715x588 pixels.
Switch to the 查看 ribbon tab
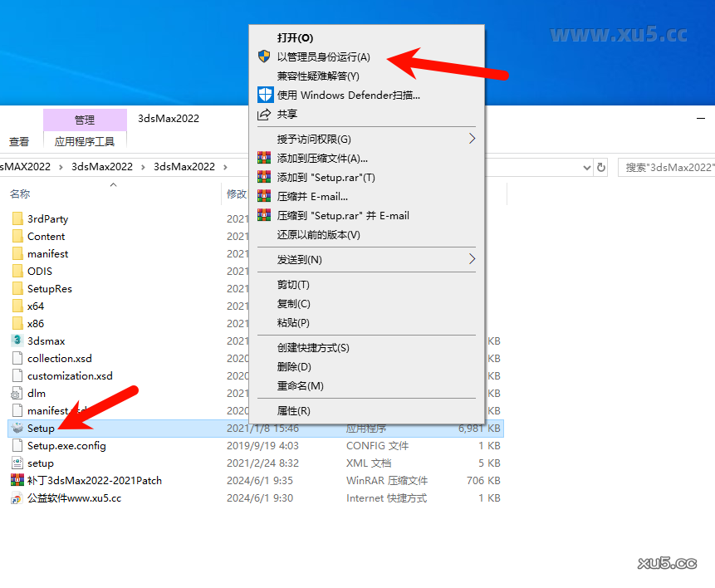[x=18, y=140]
